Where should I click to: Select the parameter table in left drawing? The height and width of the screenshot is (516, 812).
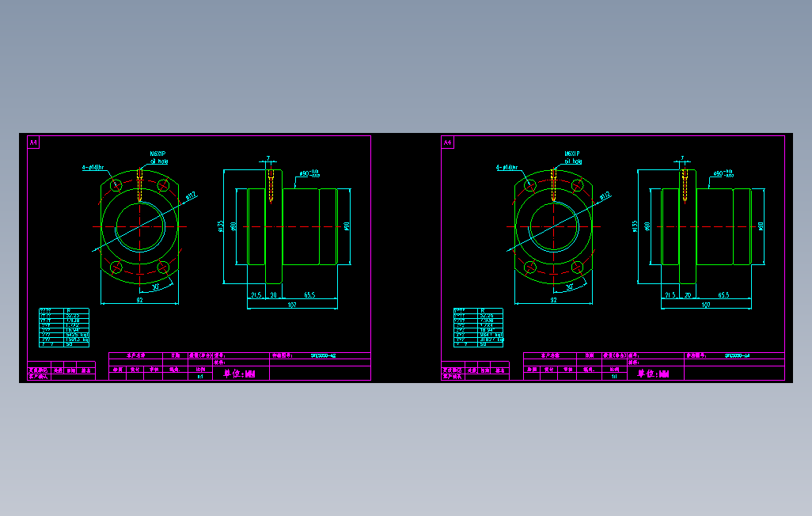click(x=64, y=328)
